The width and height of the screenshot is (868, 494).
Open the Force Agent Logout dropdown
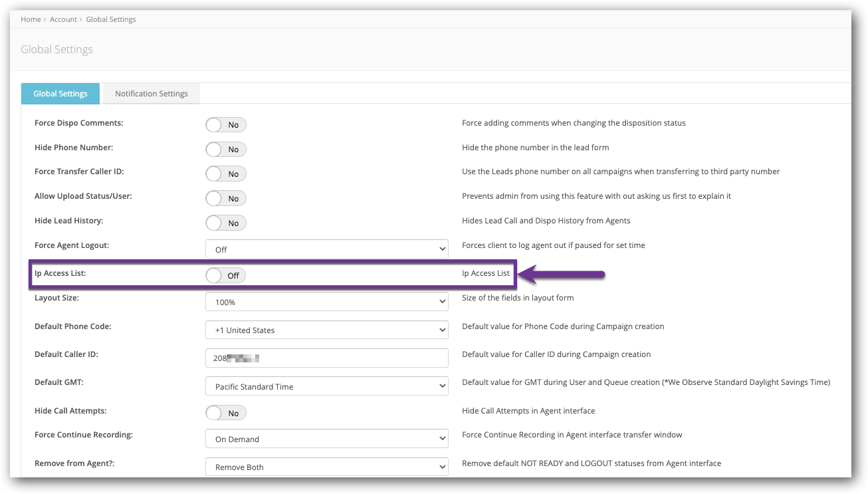click(326, 248)
